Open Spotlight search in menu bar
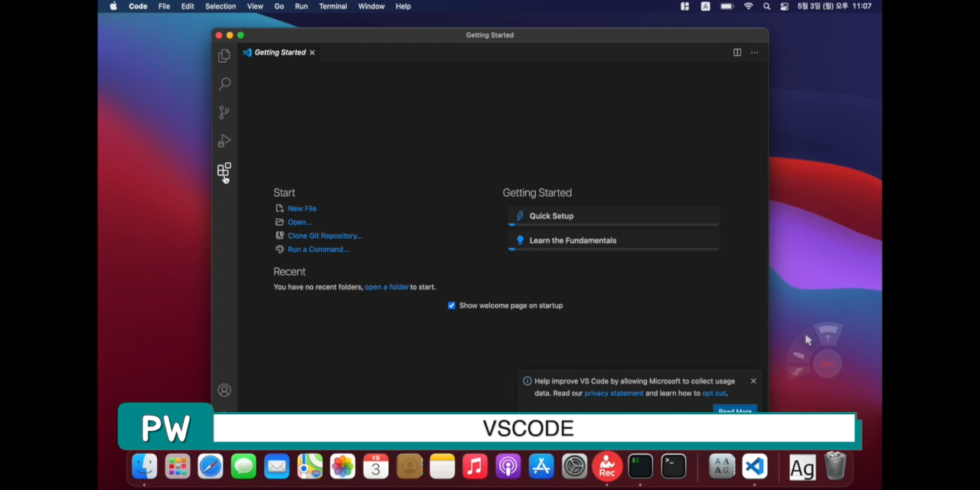The height and width of the screenshot is (490, 980). coord(766,6)
